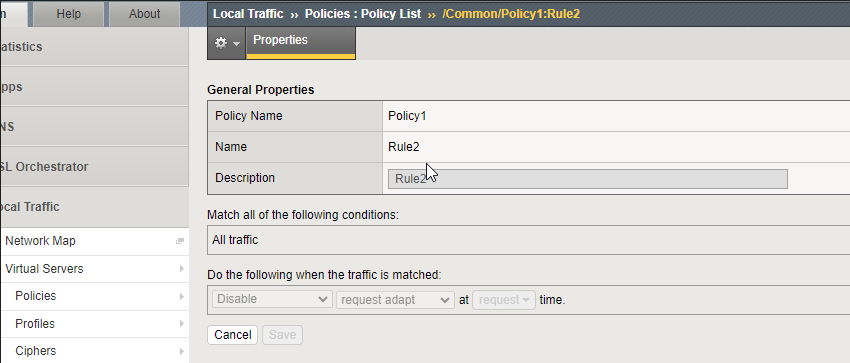This screenshot has height=363, width=850.
Task: Open the request adapt dropdown
Action: (395, 300)
